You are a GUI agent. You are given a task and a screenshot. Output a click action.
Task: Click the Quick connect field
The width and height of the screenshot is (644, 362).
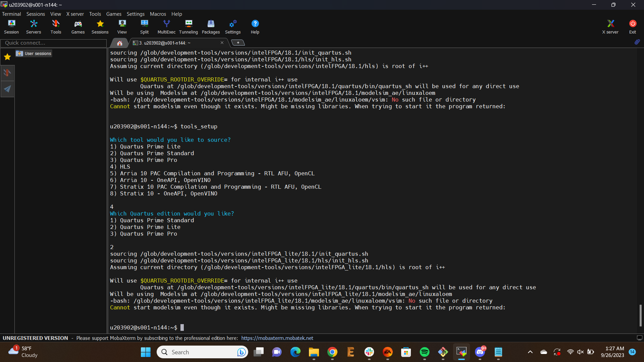(x=54, y=43)
